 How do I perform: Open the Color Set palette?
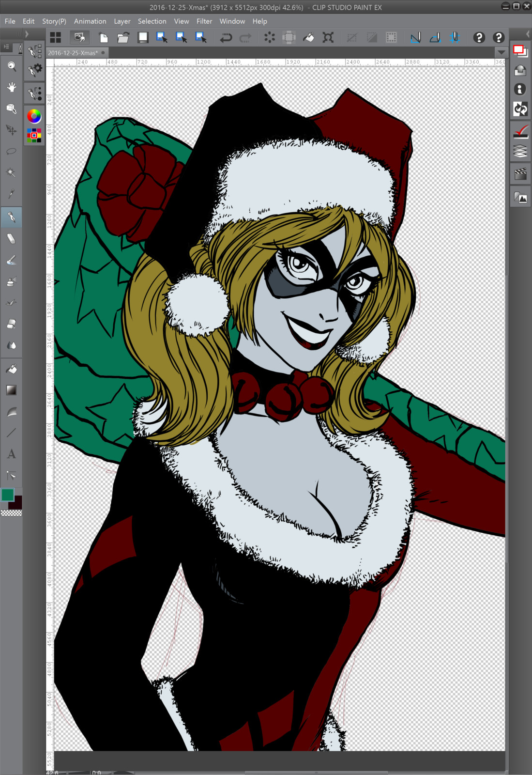pyautogui.click(x=34, y=135)
